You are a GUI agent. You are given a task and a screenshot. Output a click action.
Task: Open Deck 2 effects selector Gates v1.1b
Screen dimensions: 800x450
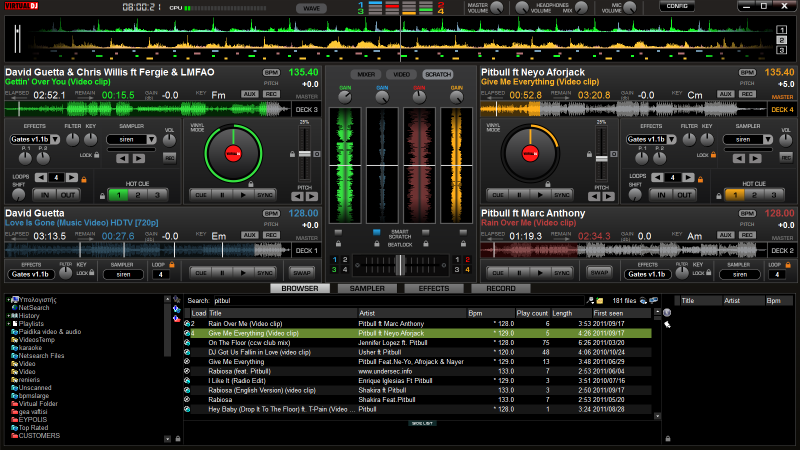point(647,274)
